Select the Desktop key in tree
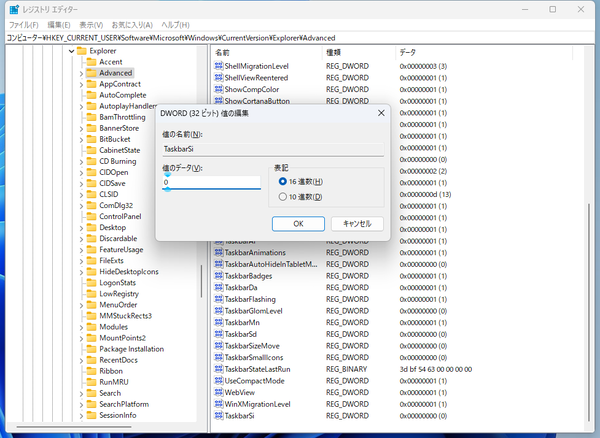This screenshot has width=600, height=438. (112, 228)
